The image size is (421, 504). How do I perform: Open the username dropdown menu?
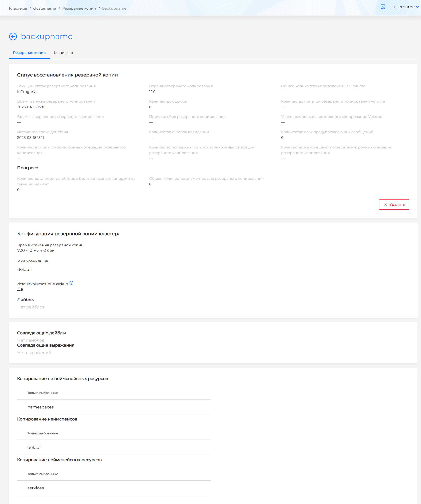tap(406, 7)
